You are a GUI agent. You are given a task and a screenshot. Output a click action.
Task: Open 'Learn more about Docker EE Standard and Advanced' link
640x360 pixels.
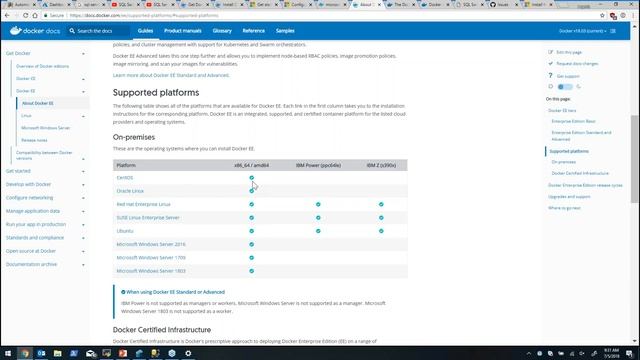tap(171, 75)
